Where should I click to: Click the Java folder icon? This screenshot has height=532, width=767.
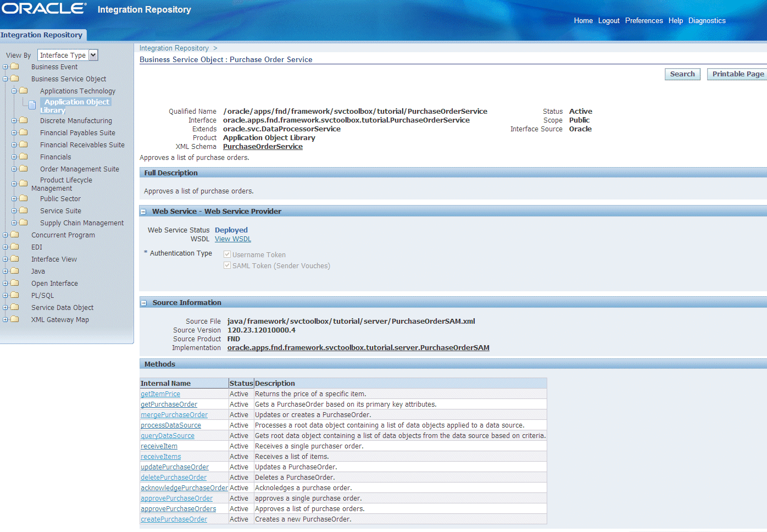15,271
